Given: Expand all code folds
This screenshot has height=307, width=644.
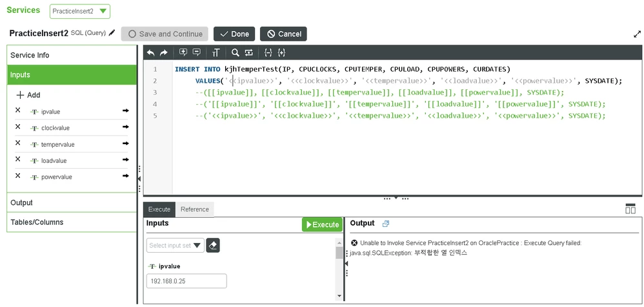Looking at the screenshot, I should 281,53.
